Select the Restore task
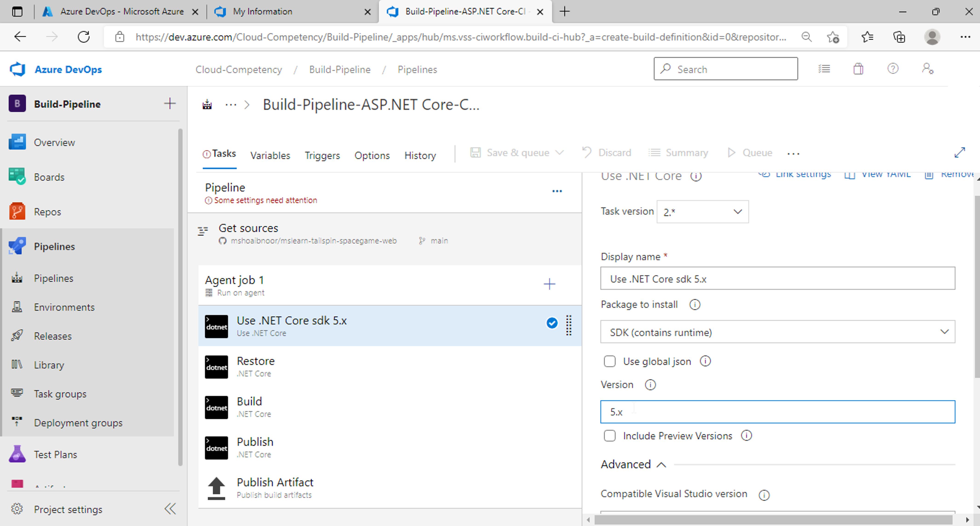The width and height of the screenshot is (980, 526). (390, 366)
